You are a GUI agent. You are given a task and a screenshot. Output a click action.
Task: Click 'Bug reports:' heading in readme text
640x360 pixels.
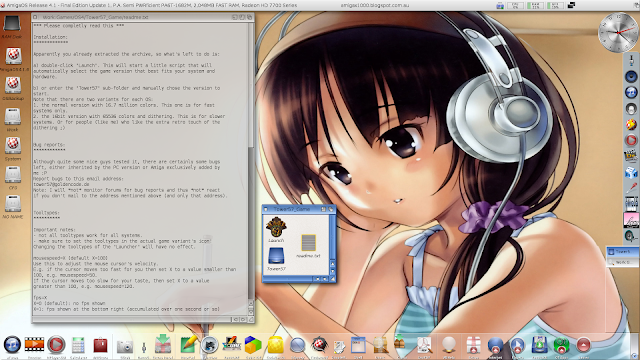pyautogui.click(x=49, y=144)
